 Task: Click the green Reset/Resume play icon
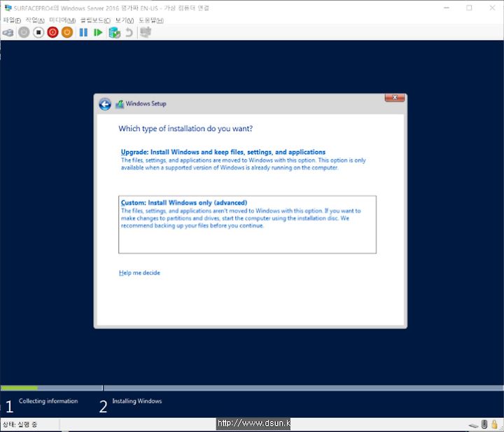point(98,32)
